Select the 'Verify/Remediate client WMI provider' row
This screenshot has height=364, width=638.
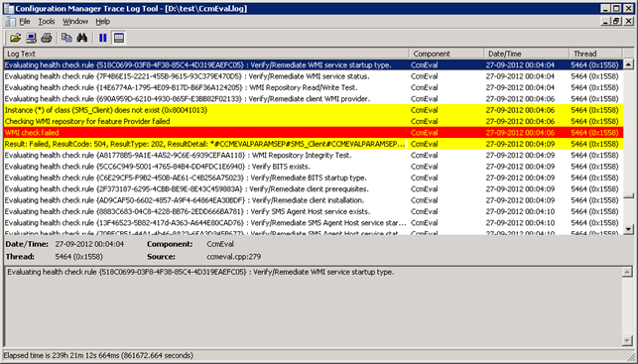click(x=314, y=99)
